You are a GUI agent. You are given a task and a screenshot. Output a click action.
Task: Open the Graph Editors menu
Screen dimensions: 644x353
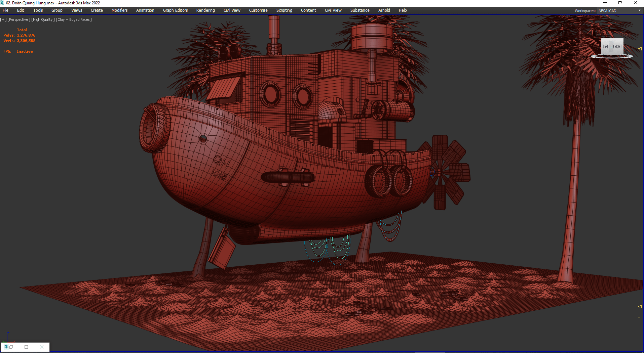pyautogui.click(x=175, y=10)
